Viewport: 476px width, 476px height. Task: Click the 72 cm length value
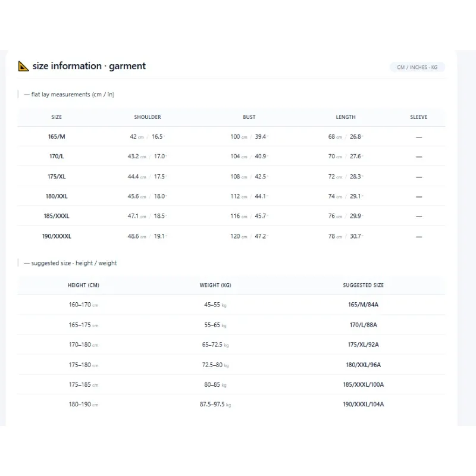(335, 176)
